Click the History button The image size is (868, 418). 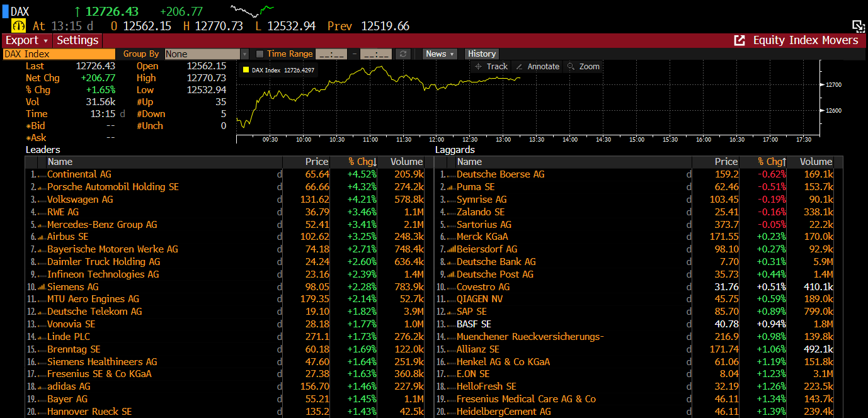click(482, 54)
